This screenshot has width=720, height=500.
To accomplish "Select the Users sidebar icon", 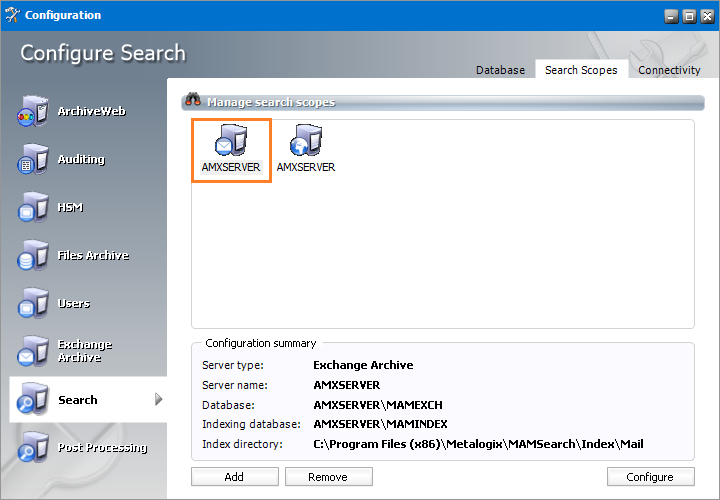I will point(33,303).
